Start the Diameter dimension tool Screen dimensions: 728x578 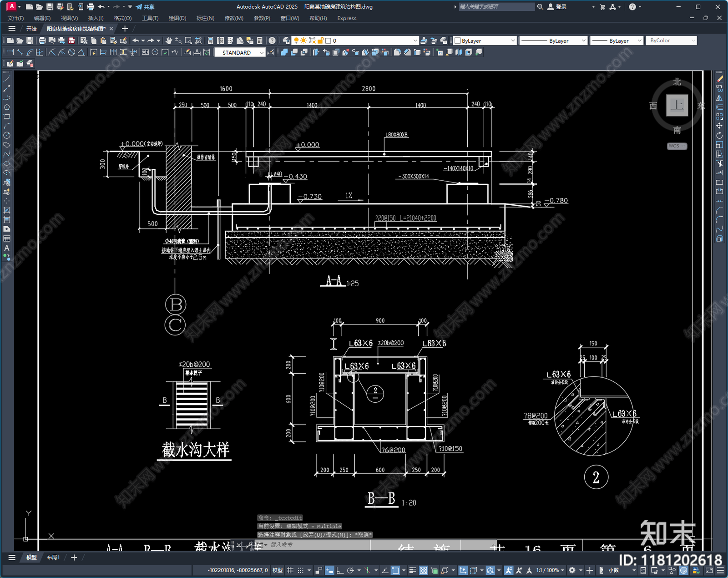point(71,52)
